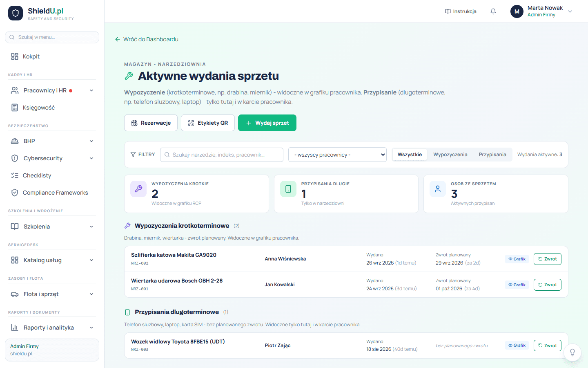Screen dimensions: 588x368
Task: Click the wrench icon in Wypozyczenia krotkie card
Action: (138, 189)
